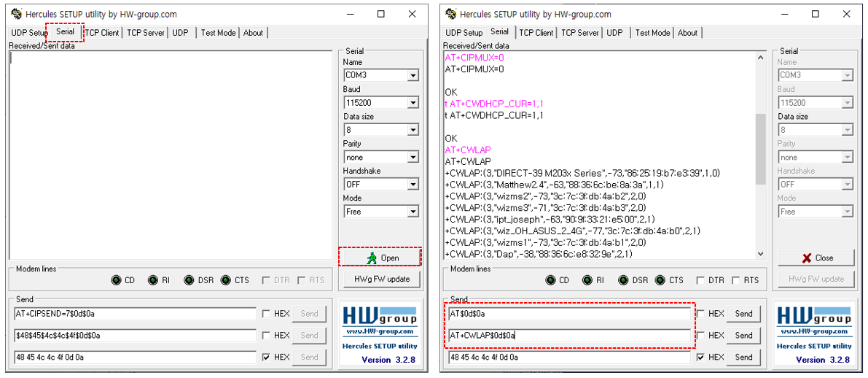Expand the Name COM3 dropdown in left window
868x378 pixels.
point(413,75)
